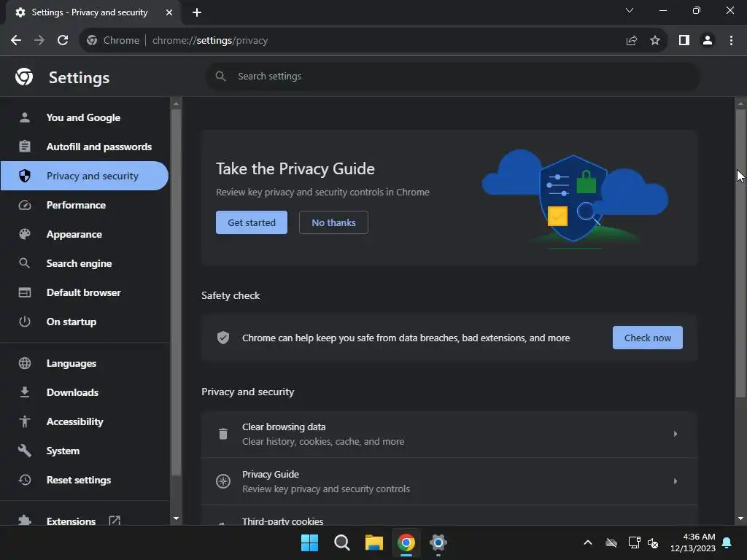Click the sidebar menu scrollbar
747x560 pixels.
point(176,293)
